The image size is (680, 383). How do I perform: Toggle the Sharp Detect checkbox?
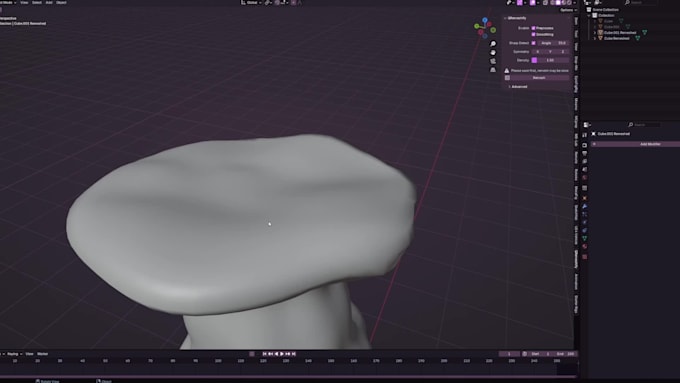pos(533,43)
